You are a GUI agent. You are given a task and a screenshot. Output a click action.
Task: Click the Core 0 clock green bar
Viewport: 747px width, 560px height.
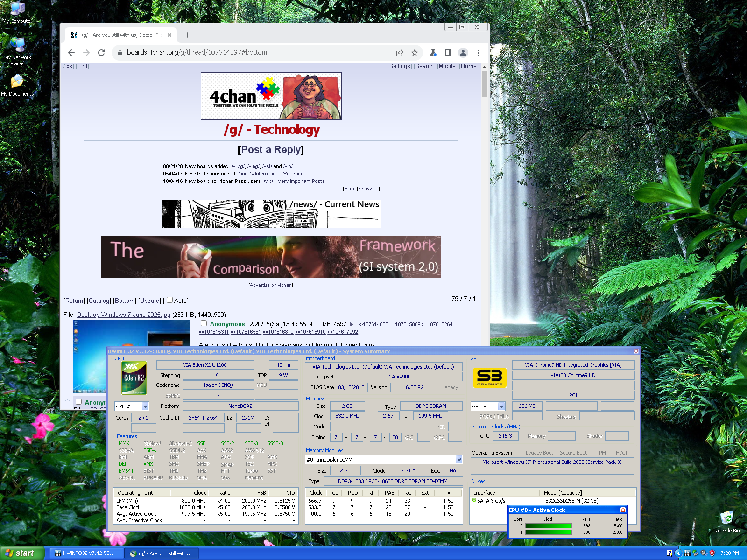549,526
